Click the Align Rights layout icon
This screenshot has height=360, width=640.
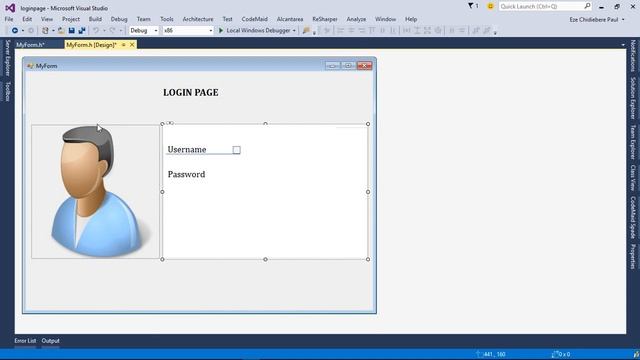[x=361, y=31]
